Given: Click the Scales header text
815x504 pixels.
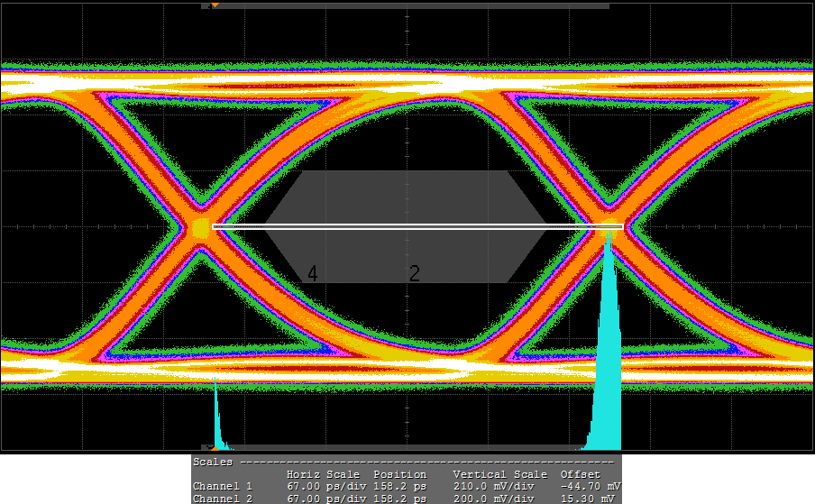Looking at the screenshot, I should [212, 462].
